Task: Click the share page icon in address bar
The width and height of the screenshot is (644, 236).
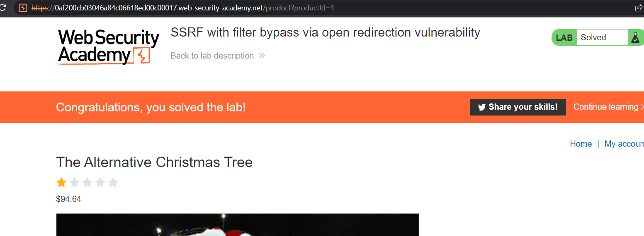Action: [639, 8]
